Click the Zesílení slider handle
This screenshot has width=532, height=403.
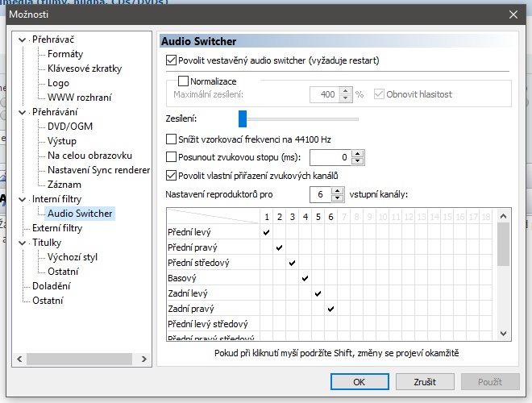(242, 119)
